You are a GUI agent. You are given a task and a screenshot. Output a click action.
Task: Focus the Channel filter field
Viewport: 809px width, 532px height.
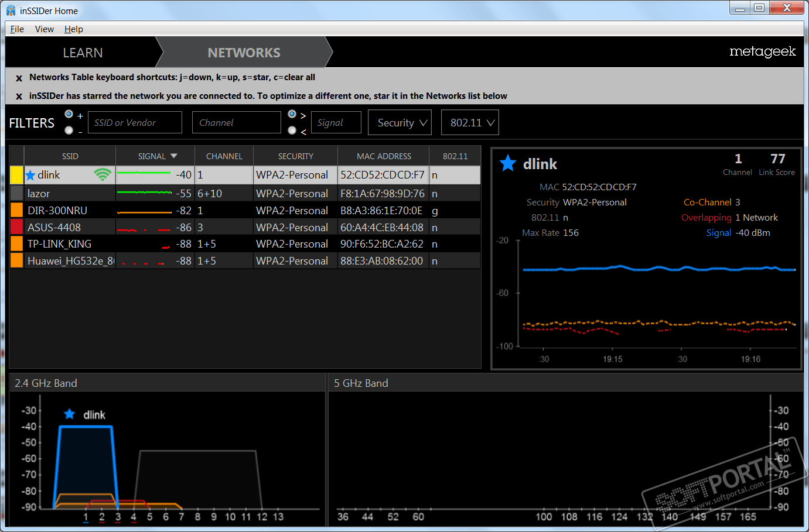coord(237,122)
